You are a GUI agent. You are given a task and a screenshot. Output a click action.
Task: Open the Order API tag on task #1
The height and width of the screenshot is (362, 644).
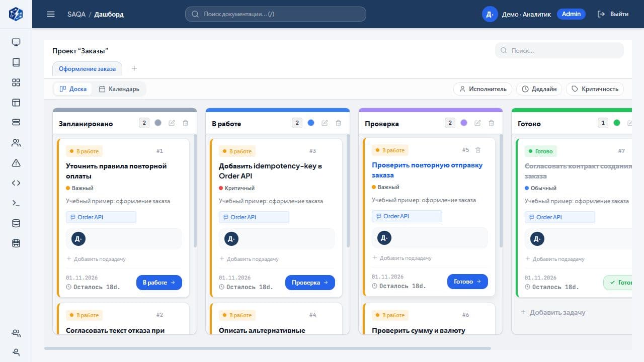(101, 217)
